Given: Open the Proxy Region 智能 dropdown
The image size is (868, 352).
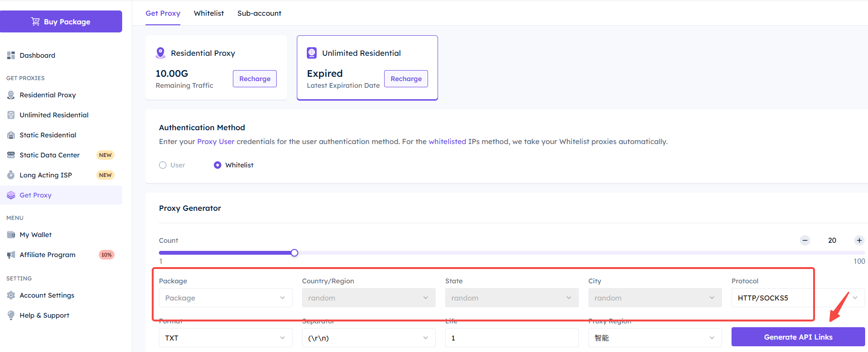Looking at the screenshot, I should 655,338.
